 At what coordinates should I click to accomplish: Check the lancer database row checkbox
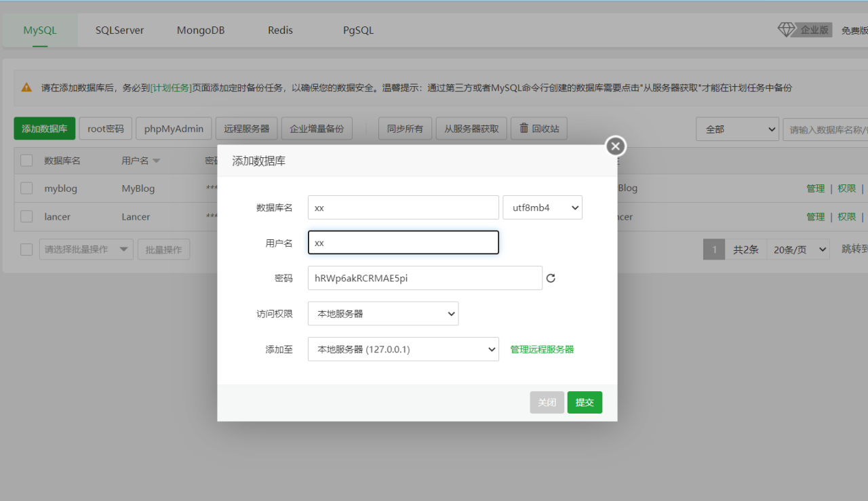(x=26, y=216)
